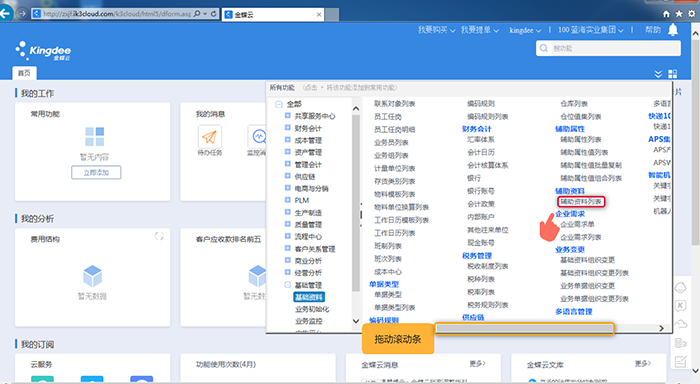Click the robot face icon on right sidebar
This screenshot has height=384, width=700.
point(680,288)
